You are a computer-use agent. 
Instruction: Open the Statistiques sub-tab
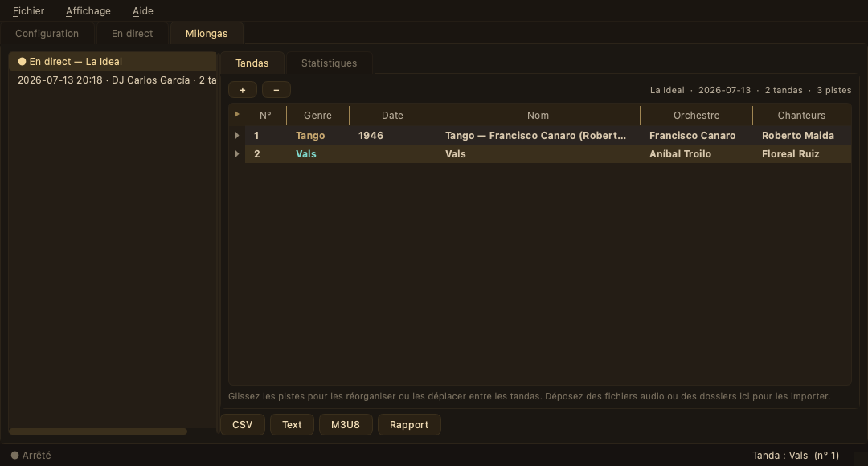click(x=329, y=63)
